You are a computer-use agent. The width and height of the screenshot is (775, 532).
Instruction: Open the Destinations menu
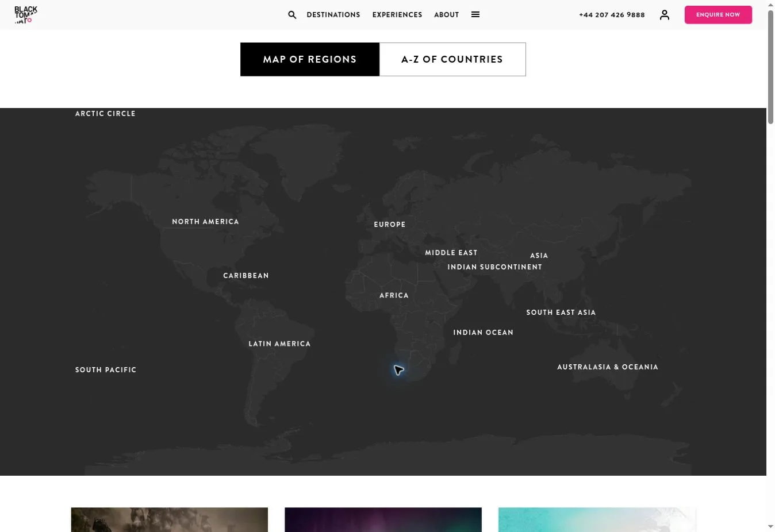tap(333, 15)
